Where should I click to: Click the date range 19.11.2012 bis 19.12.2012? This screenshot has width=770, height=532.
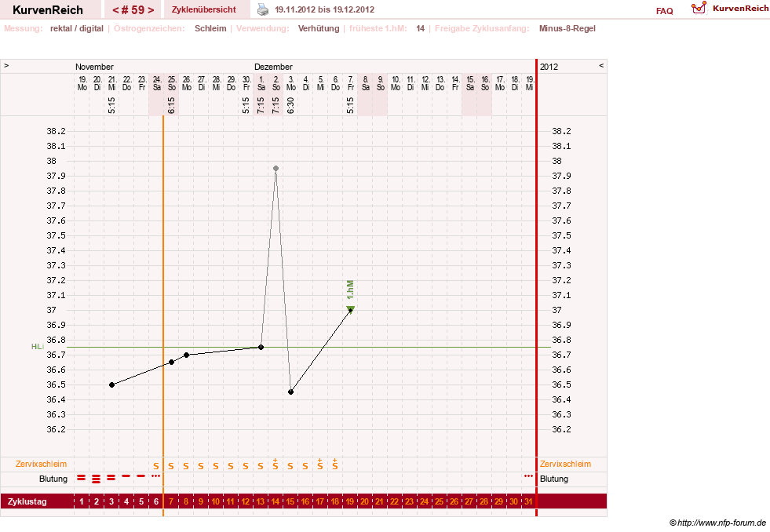(325, 10)
